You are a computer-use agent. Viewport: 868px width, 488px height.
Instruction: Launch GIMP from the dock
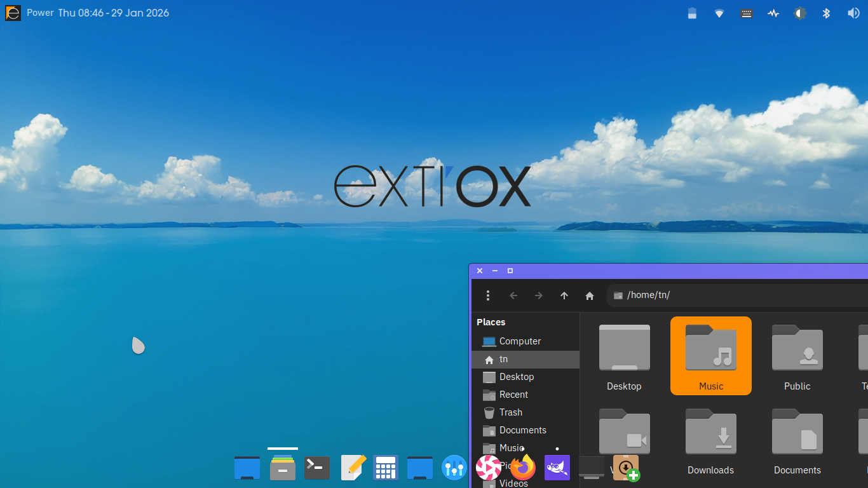tap(557, 468)
